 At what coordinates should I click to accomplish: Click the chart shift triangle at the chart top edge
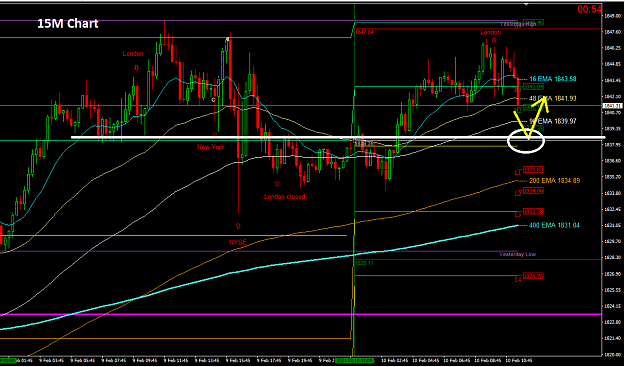[526, 4]
